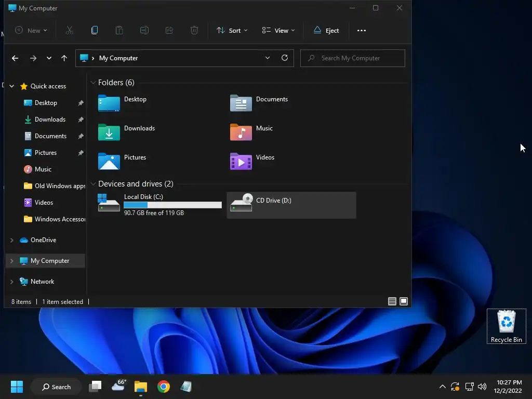Click the Share icon in toolbar
Viewport: 532px width, 399px height.
tap(169, 30)
